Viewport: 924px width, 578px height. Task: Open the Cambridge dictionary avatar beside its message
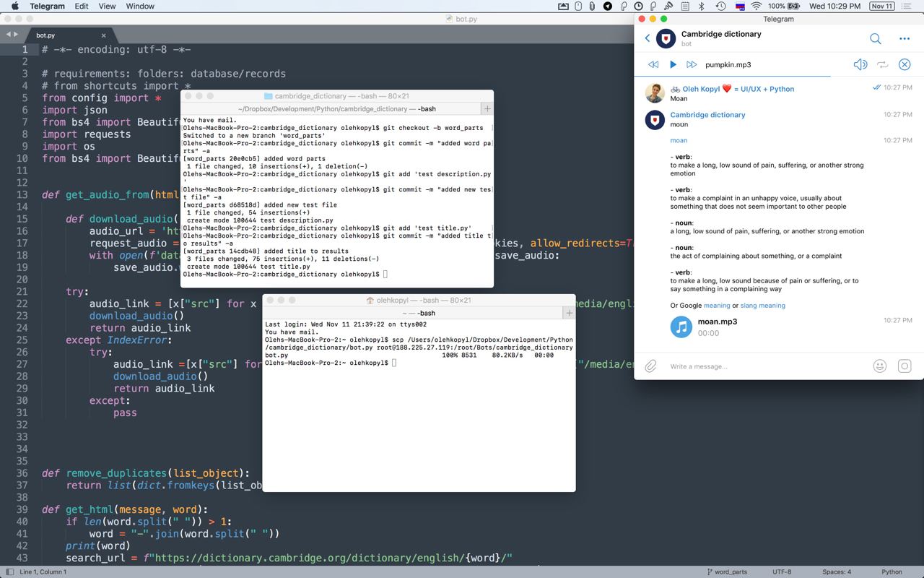pyautogui.click(x=655, y=119)
